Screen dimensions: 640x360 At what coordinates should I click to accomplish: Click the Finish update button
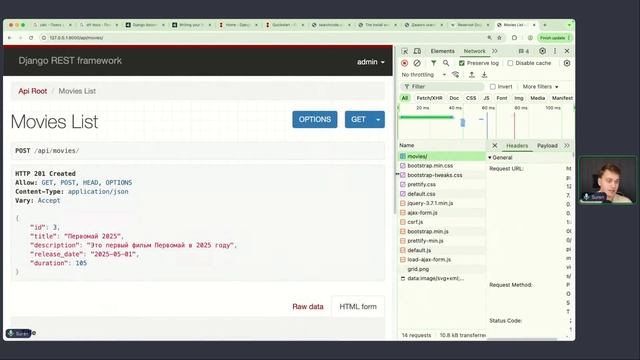click(x=555, y=38)
